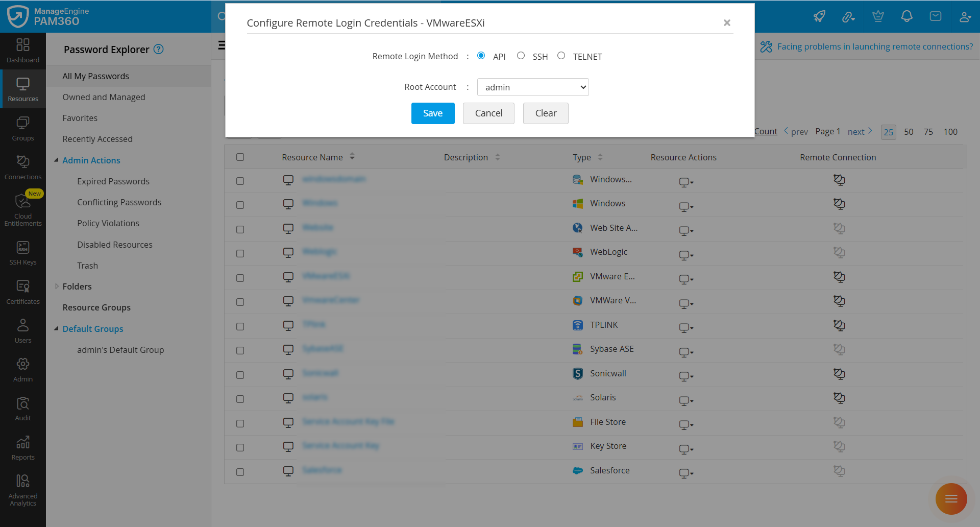
Task: Click the Clear button in the dialog
Action: tap(546, 113)
